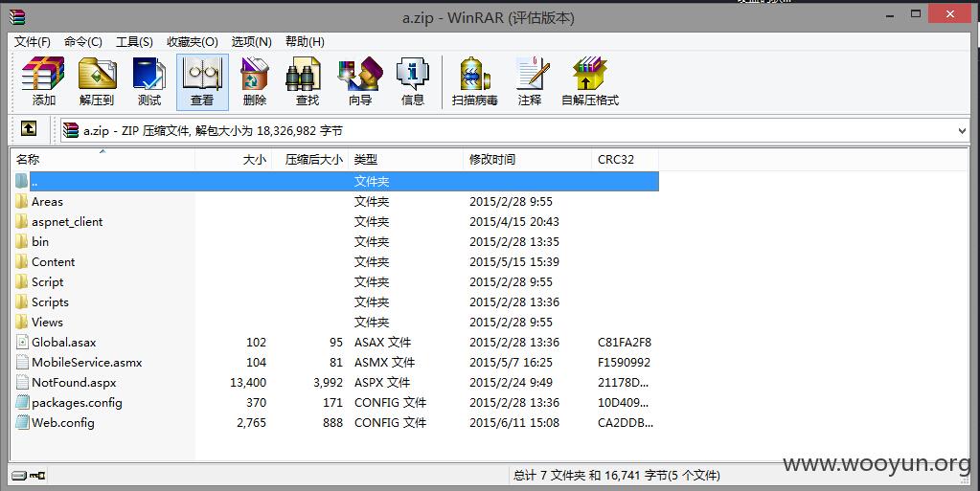Select the NotFound.aspx file name
The width and height of the screenshot is (980, 491).
[x=74, y=382]
